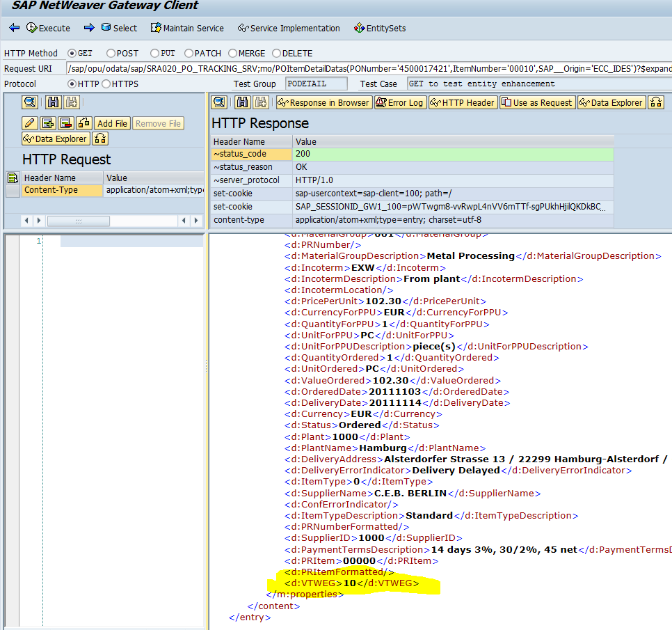
Task: Select the MERGE HTTP method
Action: pyautogui.click(x=233, y=53)
